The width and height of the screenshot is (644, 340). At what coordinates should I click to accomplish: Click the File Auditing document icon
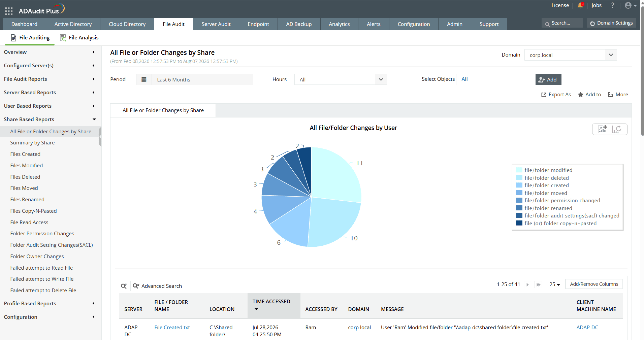13,38
